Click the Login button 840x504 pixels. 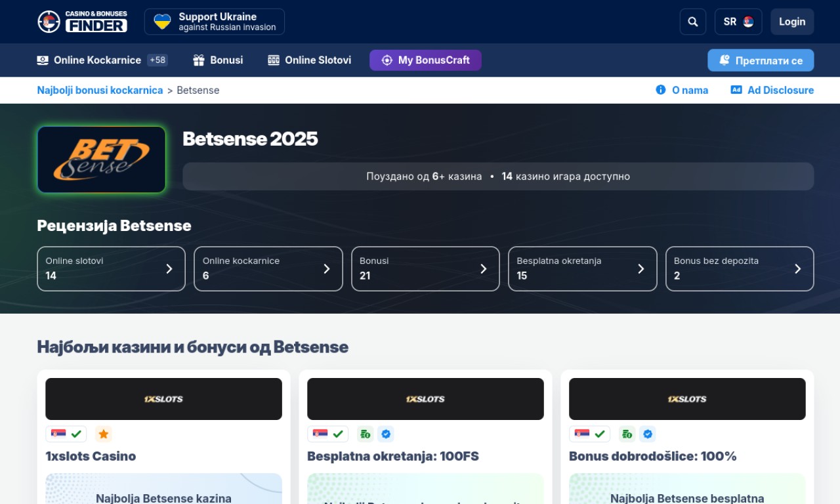coord(792,22)
